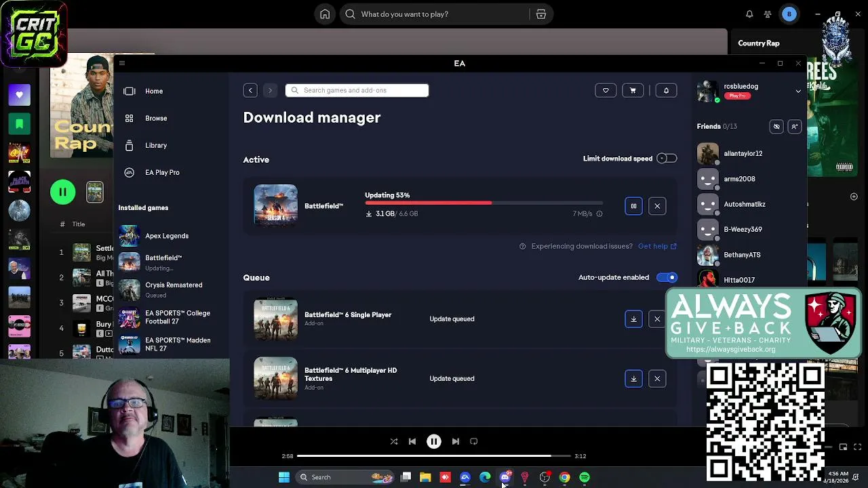Open Spotify Home button

pyautogui.click(x=325, y=14)
